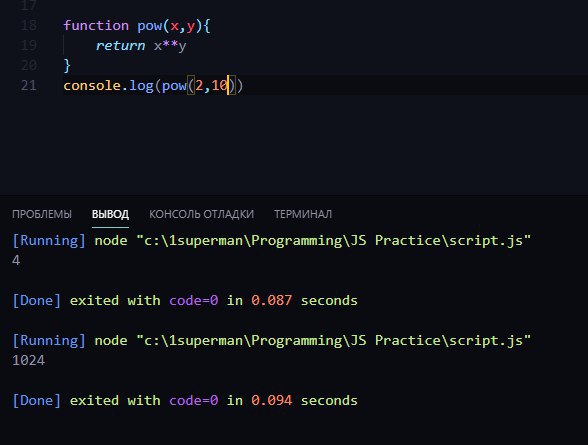Image resolution: width=588 pixels, height=445 pixels.
Task: Click line number 21 in the gutter
Action: pyautogui.click(x=29, y=85)
